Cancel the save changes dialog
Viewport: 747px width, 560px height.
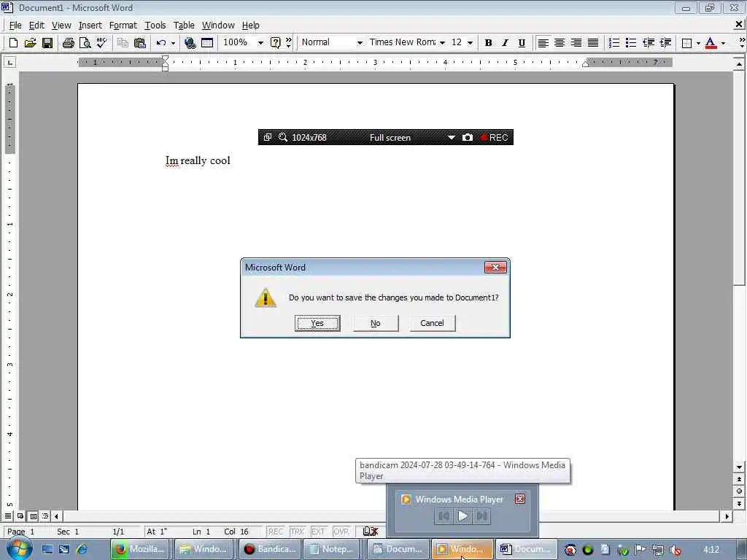[432, 323]
